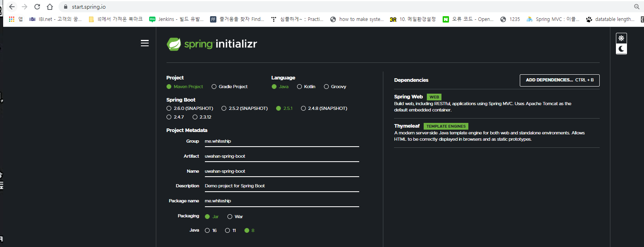The width and height of the screenshot is (644, 247).
Task: Set packaging to War
Action: (x=230, y=217)
